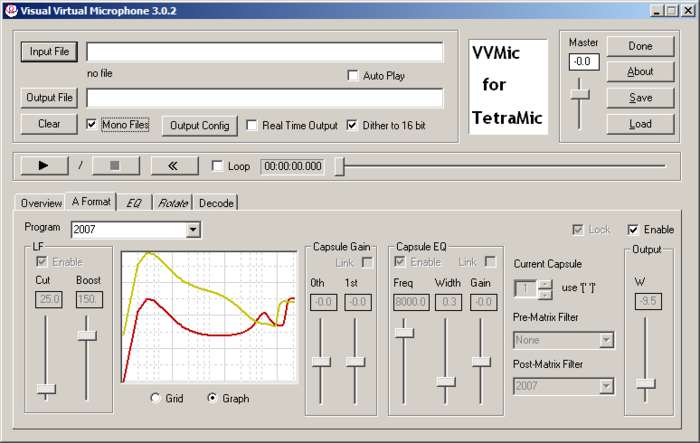Toggle the A Format Enable checkbox
Image resolution: width=700 pixels, height=443 pixels.
pyautogui.click(x=633, y=230)
